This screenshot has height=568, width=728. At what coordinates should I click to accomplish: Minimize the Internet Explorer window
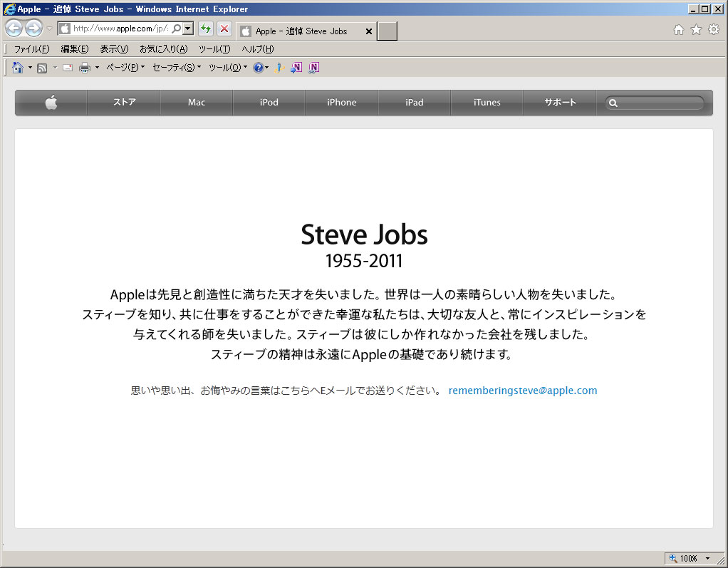pos(694,9)
